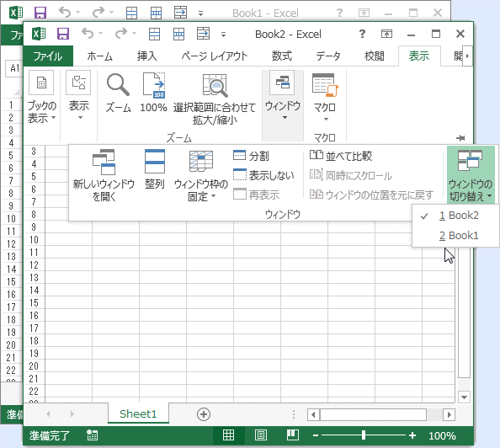Click horizontal scrollbar right arrow
The image size is (500, 448).
click(x=449, y=414)
